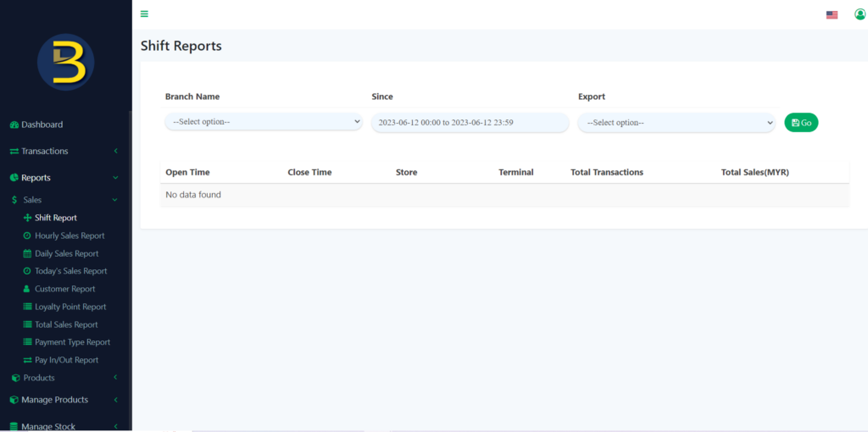This screenshot has width=868, height=432.
Task: Click the hamburger menu icon
Action: click(x=144, y=14)
